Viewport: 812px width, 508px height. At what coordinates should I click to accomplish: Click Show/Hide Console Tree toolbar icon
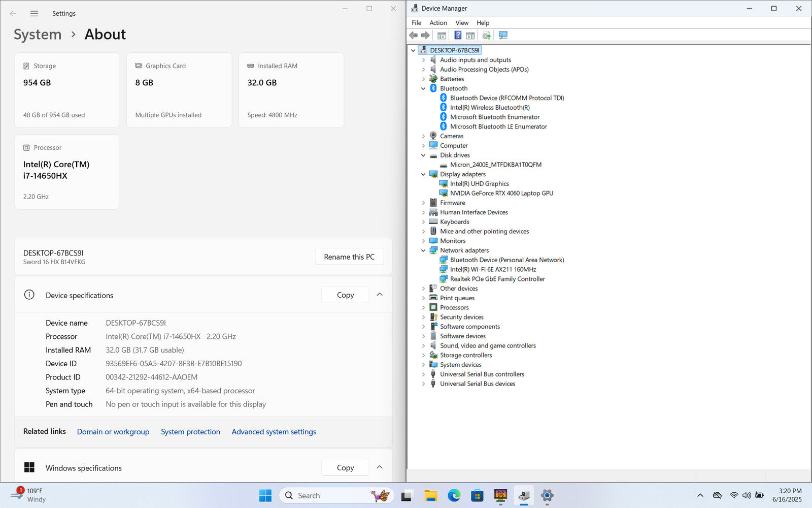(x=442, y=36)
